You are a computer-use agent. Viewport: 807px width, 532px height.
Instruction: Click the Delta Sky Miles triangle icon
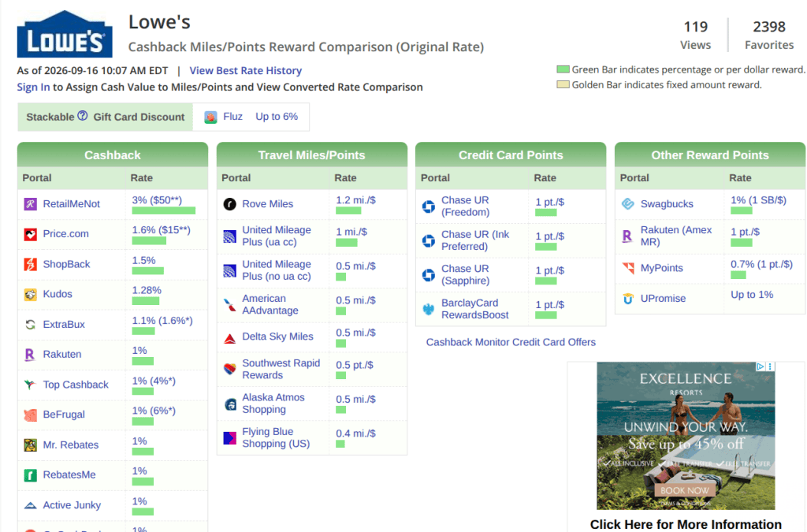tap(229, 338)
